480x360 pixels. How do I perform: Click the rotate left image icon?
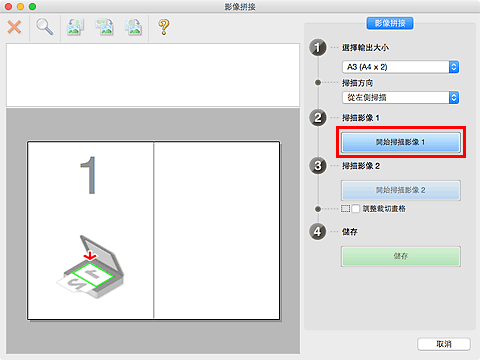pyautogui.click(x=76, y=27)
